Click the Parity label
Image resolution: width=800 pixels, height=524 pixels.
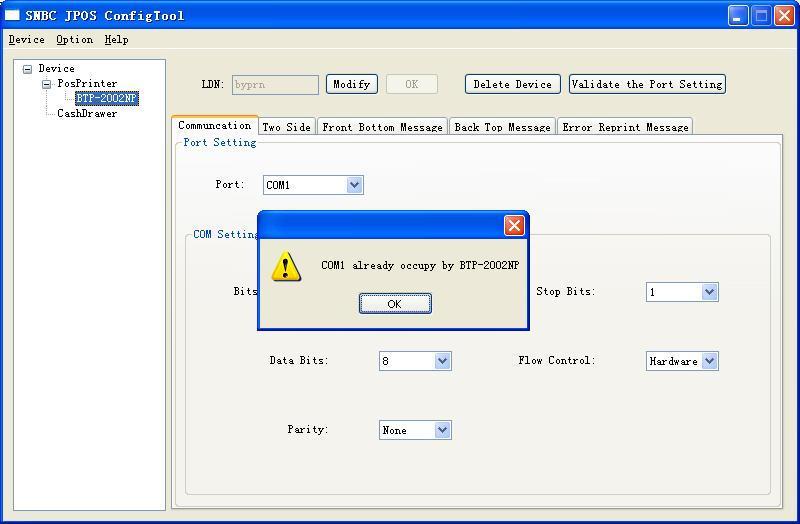point(308,429)
